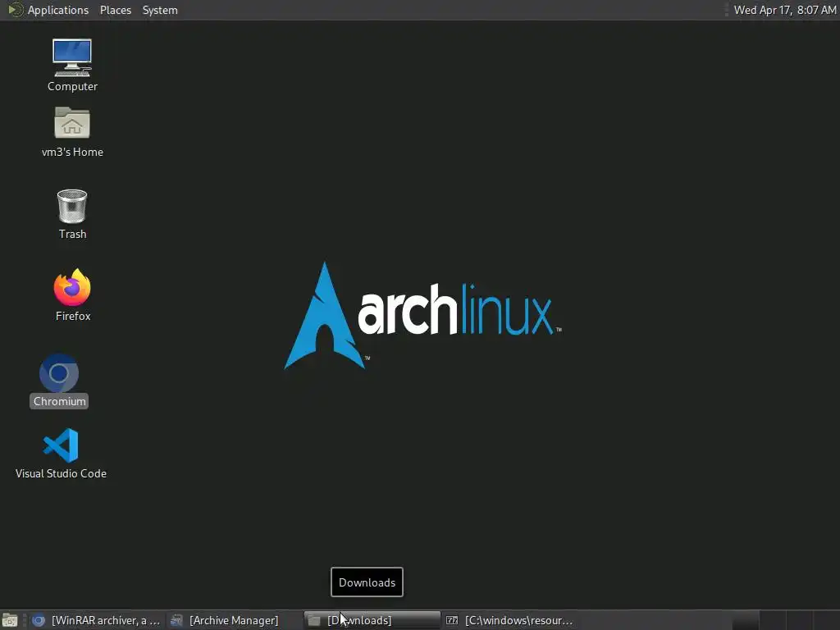Open the System menu
The image size is (840, 630).
point(160,10)
